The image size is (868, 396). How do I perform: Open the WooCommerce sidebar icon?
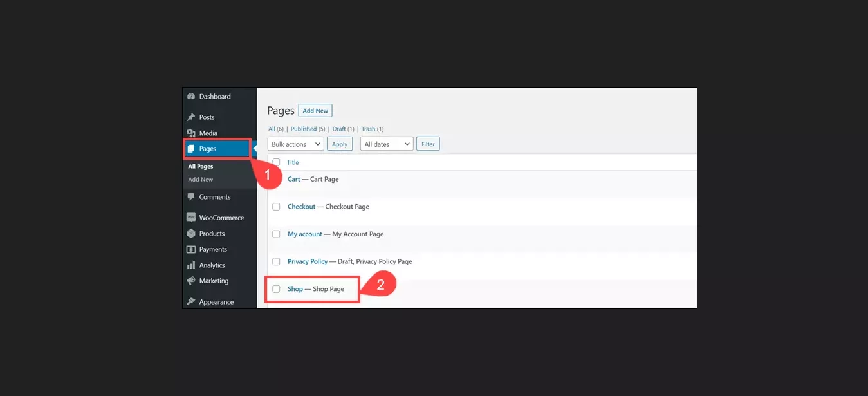coord(191,217)
